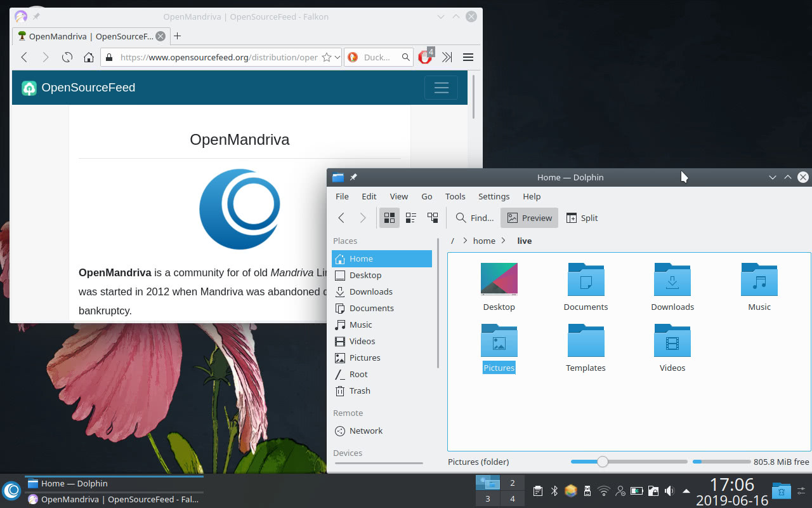Open the Settings menu in Dolphin

pyautogui.click(x=494, y=196)
